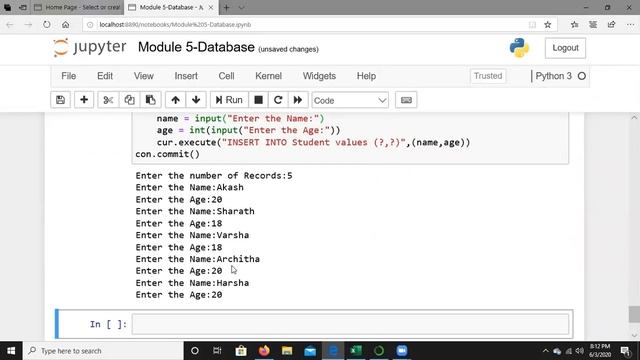Click the code line con.commit()
The height and width of the screenshot is (360, 640).
click(167, 154)
